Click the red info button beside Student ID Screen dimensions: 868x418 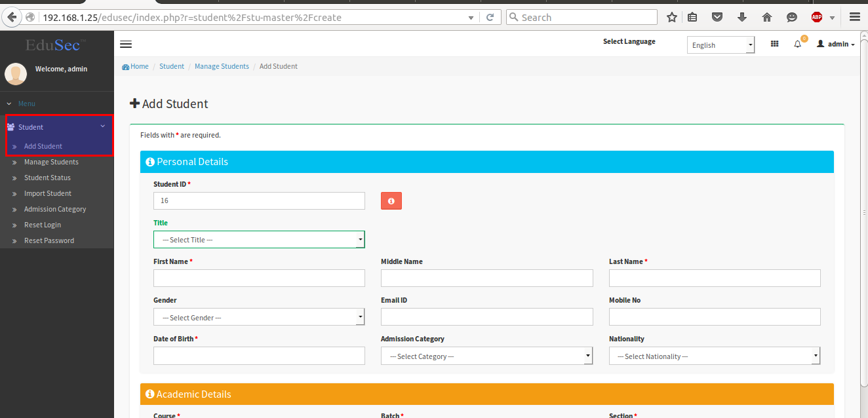pyautogui.click(x=391, y=201)
